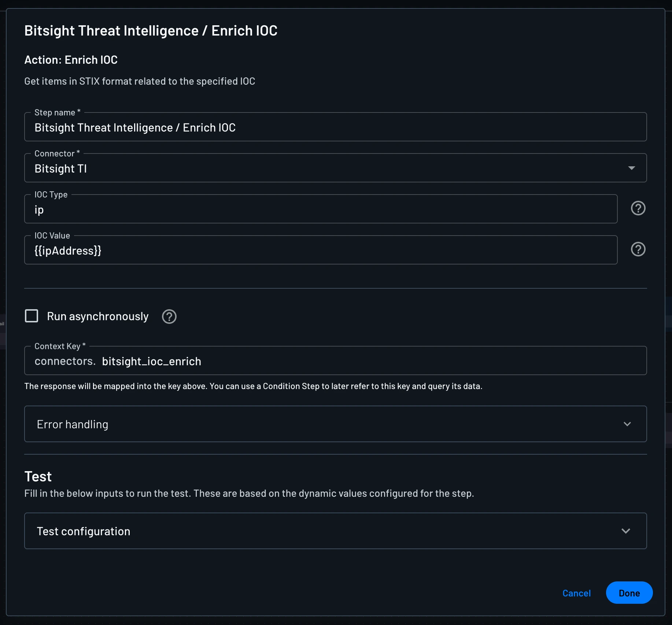Edit the Context Key field
The image size is (672, 625).
tap(335, 360)
